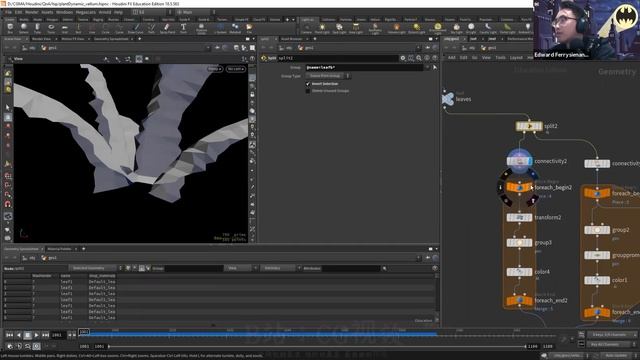Click the viewport magnet snapping tool
640x360 pixels.
tap(8, 204)
